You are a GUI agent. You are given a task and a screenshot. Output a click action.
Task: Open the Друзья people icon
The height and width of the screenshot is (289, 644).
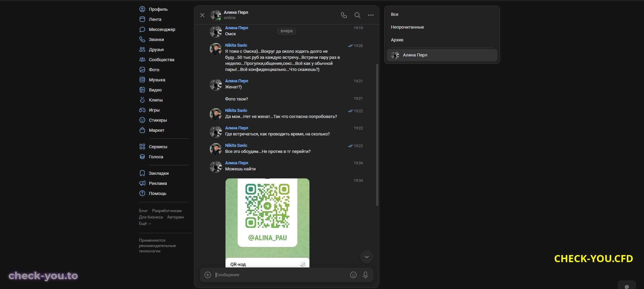coord(142,49)
